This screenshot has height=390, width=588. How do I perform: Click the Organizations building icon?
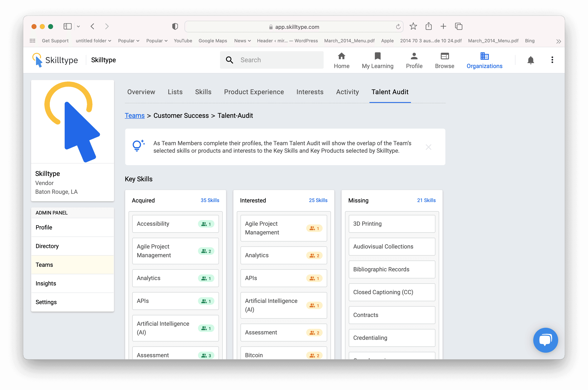tap(484, 56)
